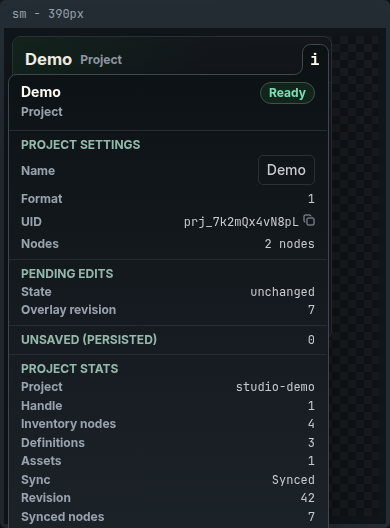390x528 pixels.
Task: Edit the project Name input field
Action: coord(286,170)
